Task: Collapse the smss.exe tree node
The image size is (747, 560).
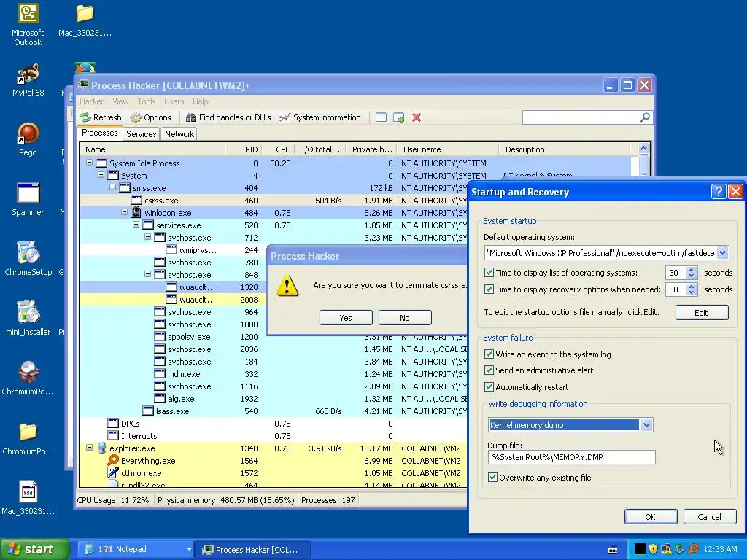Action: click(112, 187)
